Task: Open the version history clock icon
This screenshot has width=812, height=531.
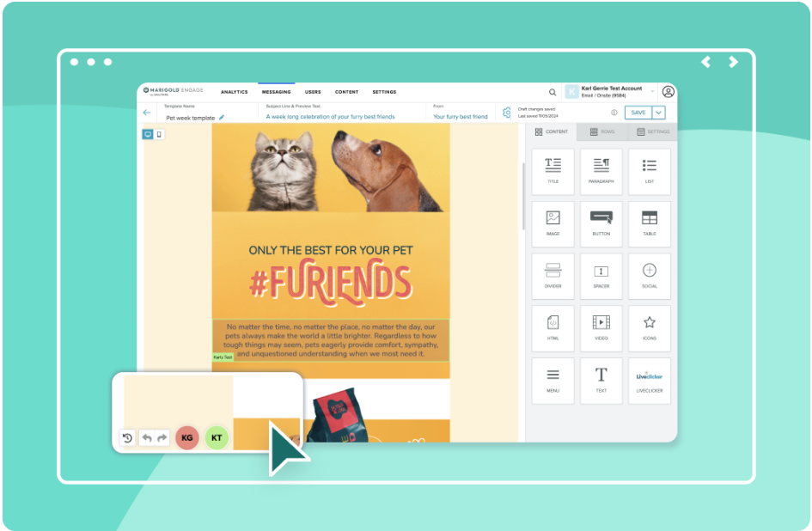Action: [x=127, y=438]
